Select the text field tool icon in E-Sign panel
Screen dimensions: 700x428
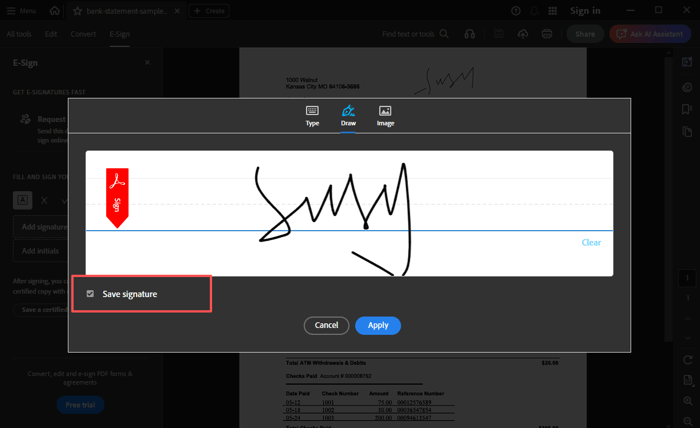[x=22, y=200]
